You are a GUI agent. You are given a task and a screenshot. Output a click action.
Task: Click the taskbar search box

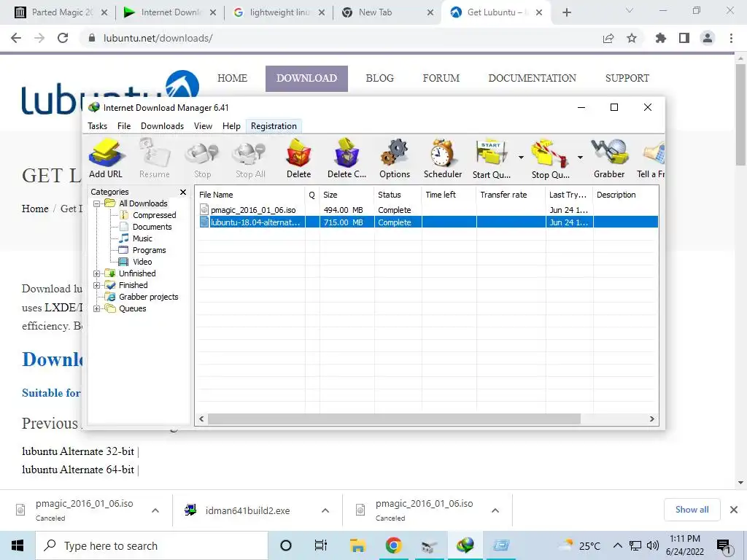[x=152, y=545]
